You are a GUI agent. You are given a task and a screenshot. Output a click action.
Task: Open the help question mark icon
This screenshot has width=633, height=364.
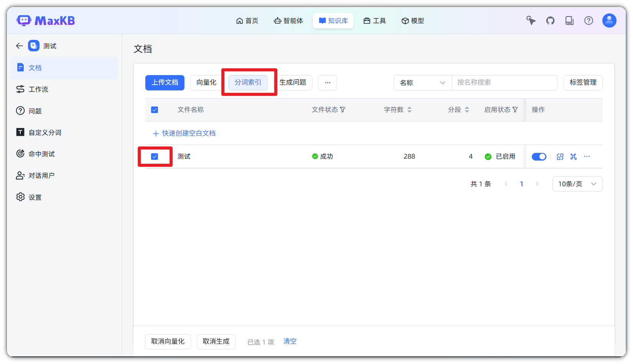589,20
